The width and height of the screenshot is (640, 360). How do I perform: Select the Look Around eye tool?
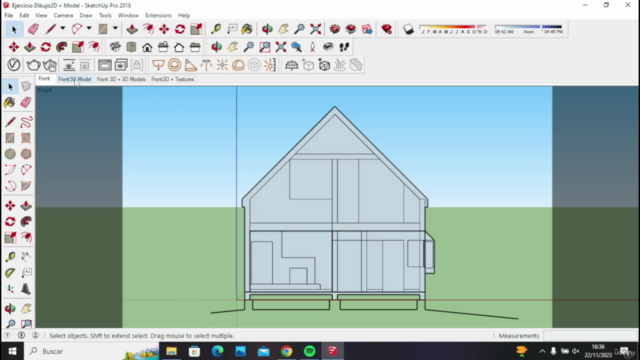[x=328, y=47]
